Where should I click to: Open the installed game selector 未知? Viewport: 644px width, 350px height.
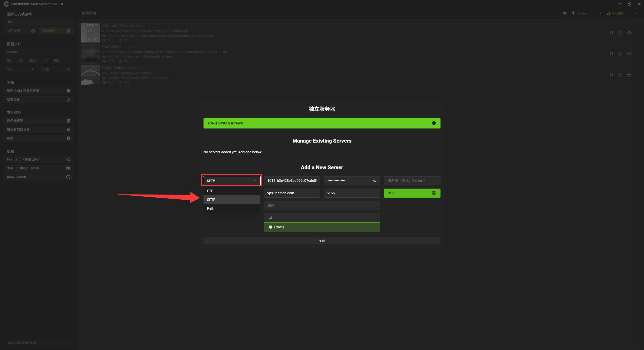(38, 22)
